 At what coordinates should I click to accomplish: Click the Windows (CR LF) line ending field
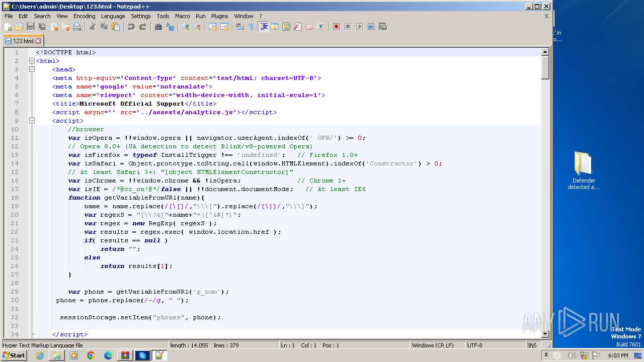[x=438, y=345]
